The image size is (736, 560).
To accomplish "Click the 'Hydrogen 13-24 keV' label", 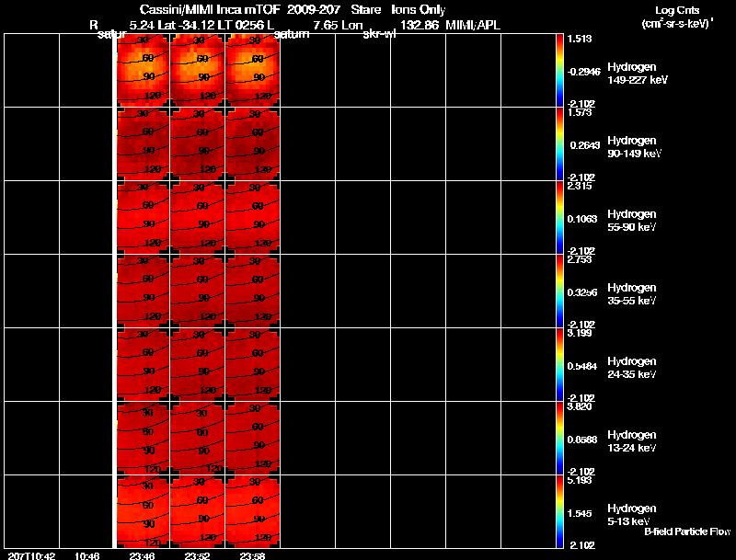I will click(632, 441).
